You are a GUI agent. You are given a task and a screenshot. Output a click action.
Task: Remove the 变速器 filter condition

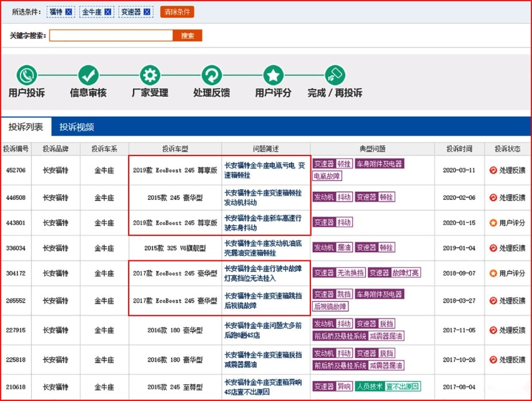(x=147, y=12)
